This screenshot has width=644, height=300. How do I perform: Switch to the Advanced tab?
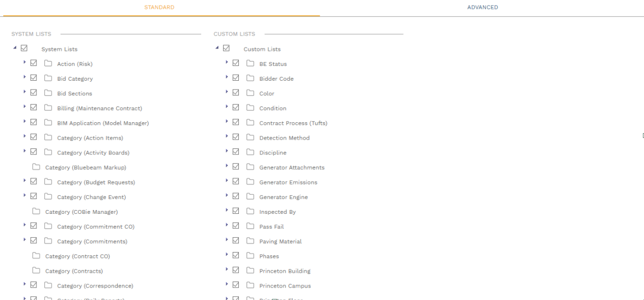[x=482, y=8]
